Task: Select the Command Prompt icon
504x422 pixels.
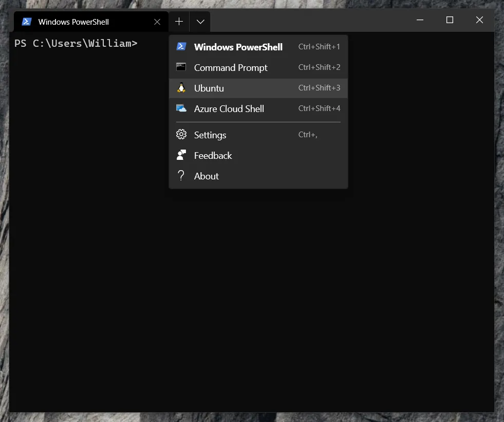Action: click(181, 67)
